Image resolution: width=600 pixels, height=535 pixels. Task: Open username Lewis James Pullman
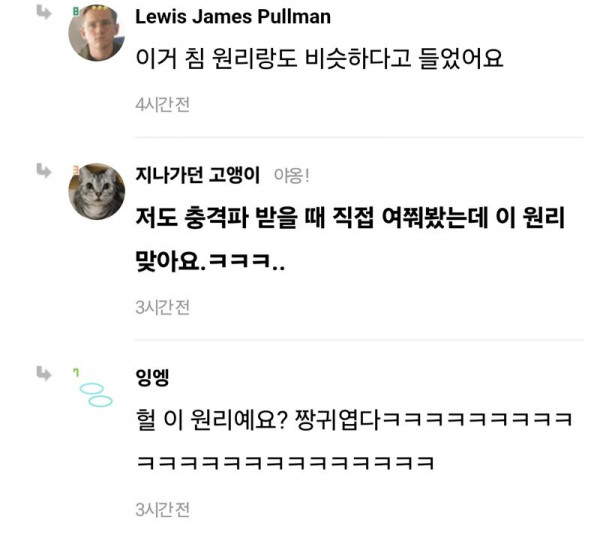point(233,17)
